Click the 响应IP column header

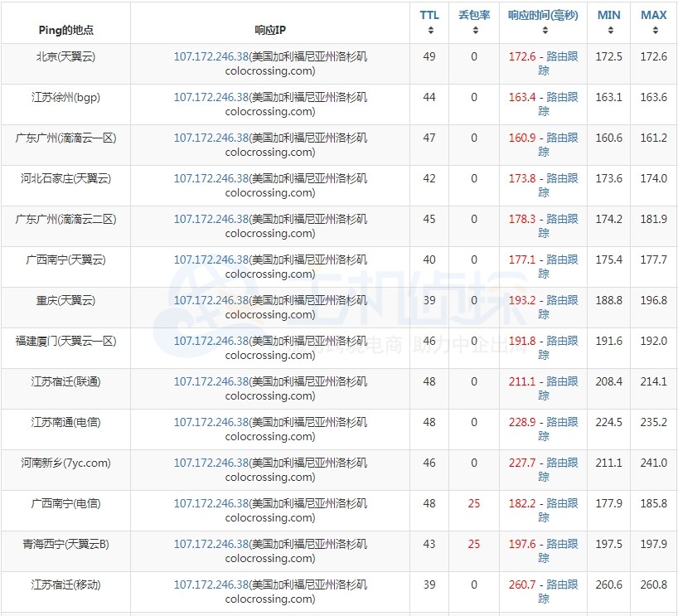coord(270,30)
